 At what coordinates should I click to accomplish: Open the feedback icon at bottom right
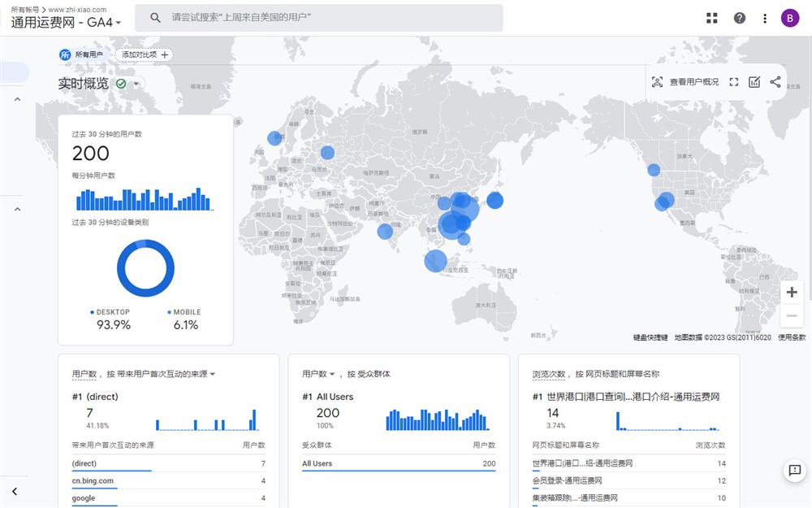point(794,471)
